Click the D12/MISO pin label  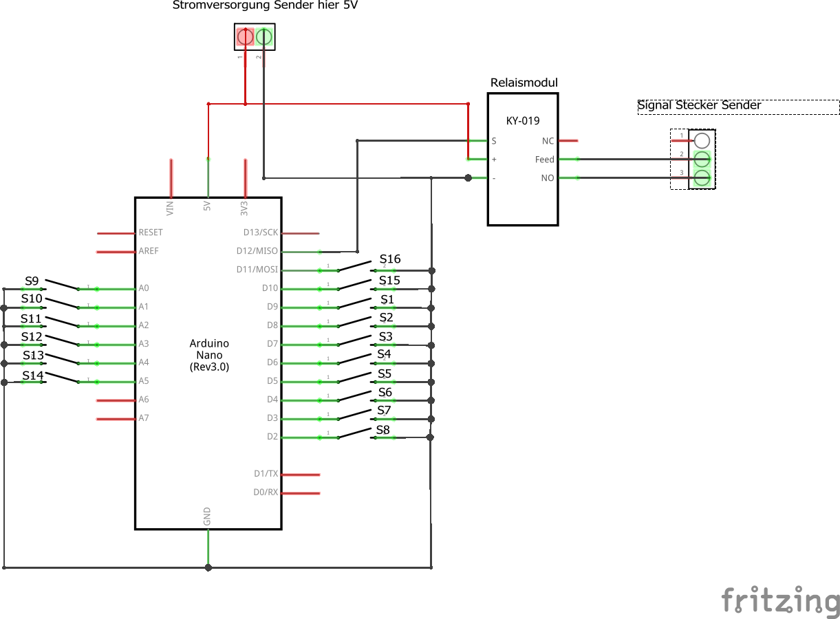tap(258, 251)
